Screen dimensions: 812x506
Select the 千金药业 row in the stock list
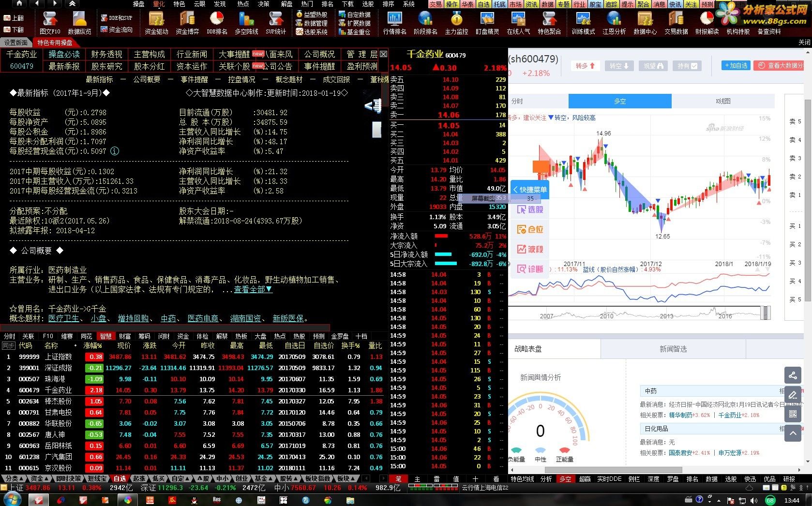point(194,390)
